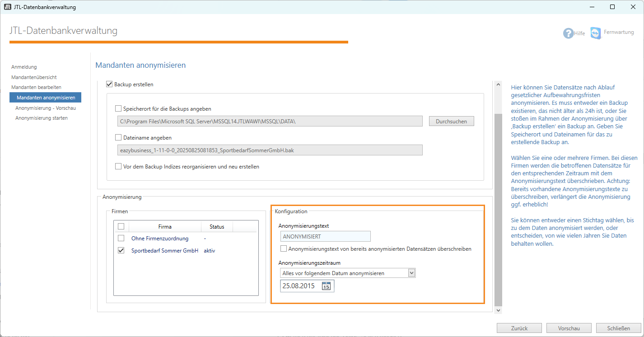Image resolution: width=644 pixels, height=337 pixels.
Task: Click the Anonymisierungstext input field
Action: click(325, 236)
